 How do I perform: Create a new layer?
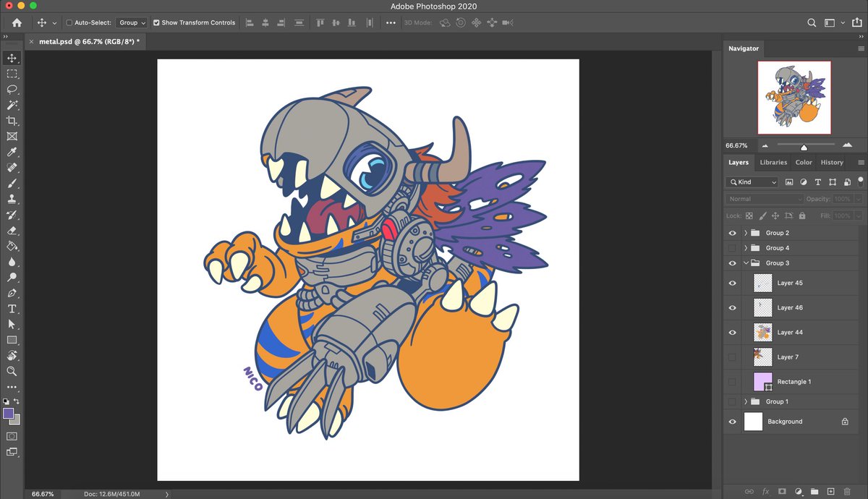830,491
